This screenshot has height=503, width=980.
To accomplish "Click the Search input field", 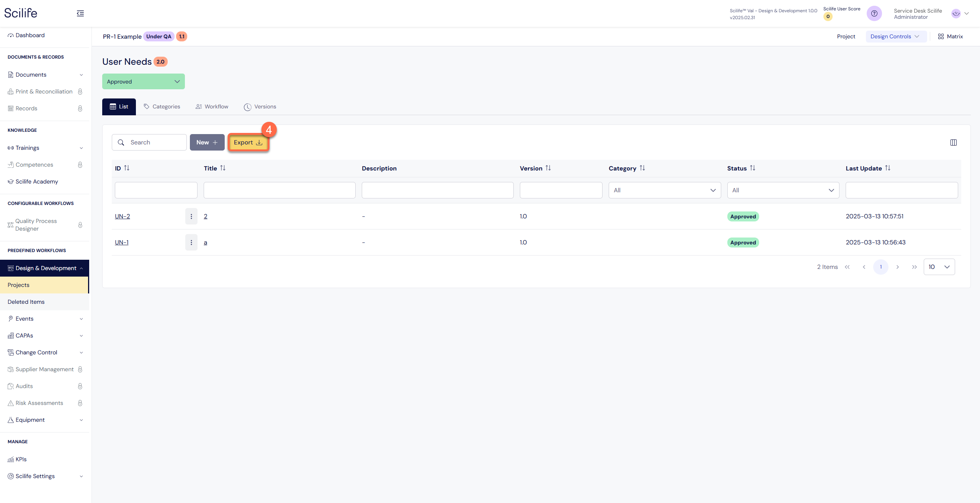I will pos(149,143).
